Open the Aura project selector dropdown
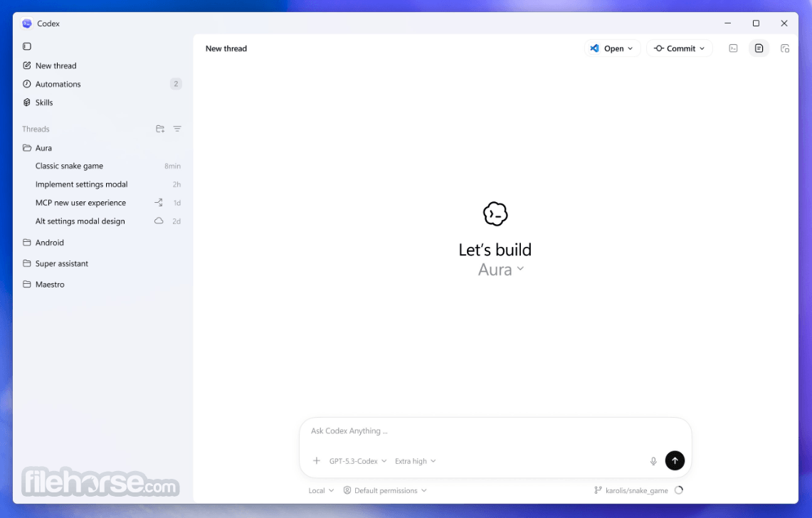Viewport: 812px width, 518px height. (x=501, y=270)
